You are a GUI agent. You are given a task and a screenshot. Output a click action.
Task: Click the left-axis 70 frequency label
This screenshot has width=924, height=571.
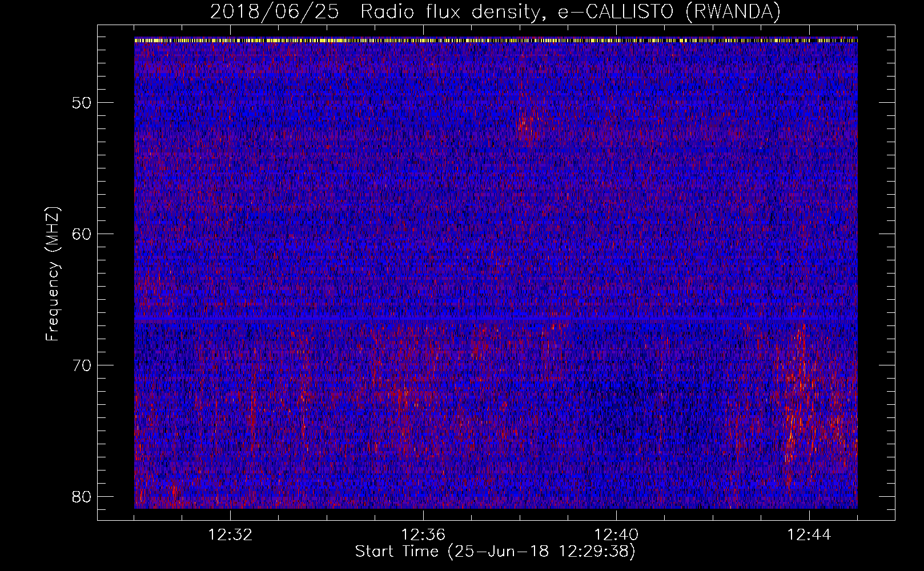[x=82, y=365]
